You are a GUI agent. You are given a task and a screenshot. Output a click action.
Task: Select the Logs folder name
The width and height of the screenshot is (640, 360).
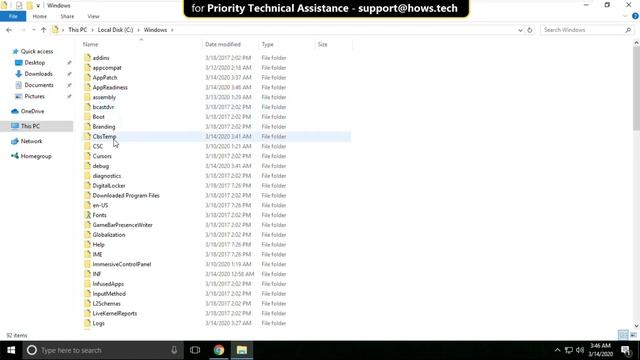point(99,323)
